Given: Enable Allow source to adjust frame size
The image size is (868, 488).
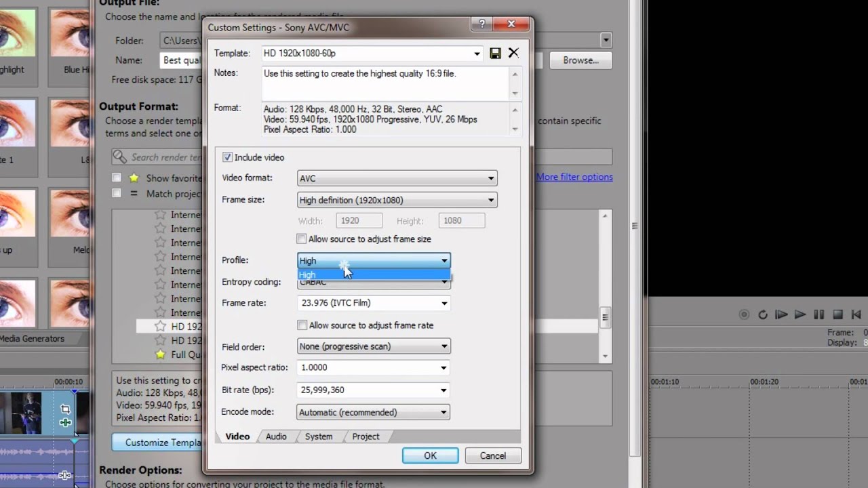Looking at the screenshot, I should (x=302, y=239).
